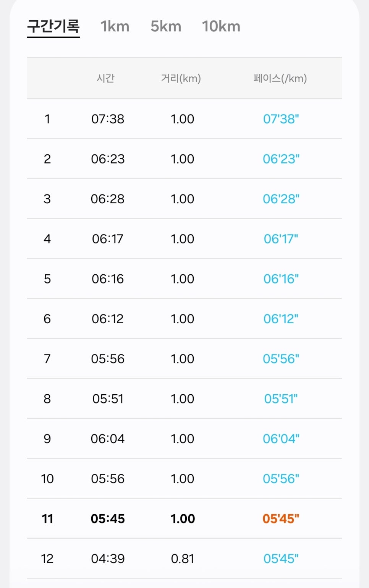Tap the highlighted orange 05'45" pace
This screenshot has height=588, width=369.
(x=281, y=519)
